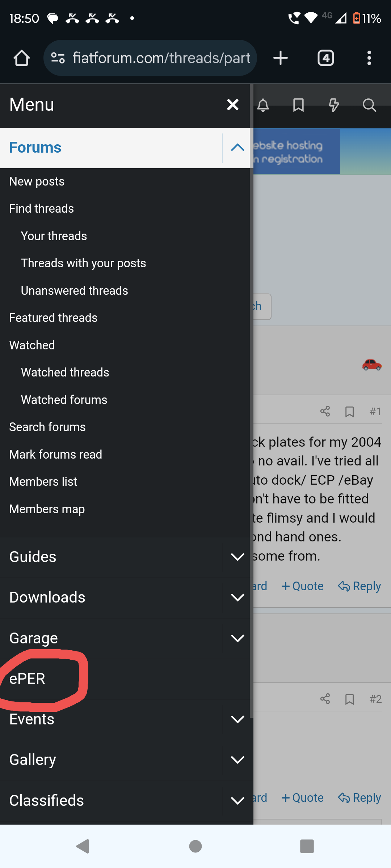Viewport: 391px width, 868px height.
Task: Quote post #2
Action: (x=303, y=798)
